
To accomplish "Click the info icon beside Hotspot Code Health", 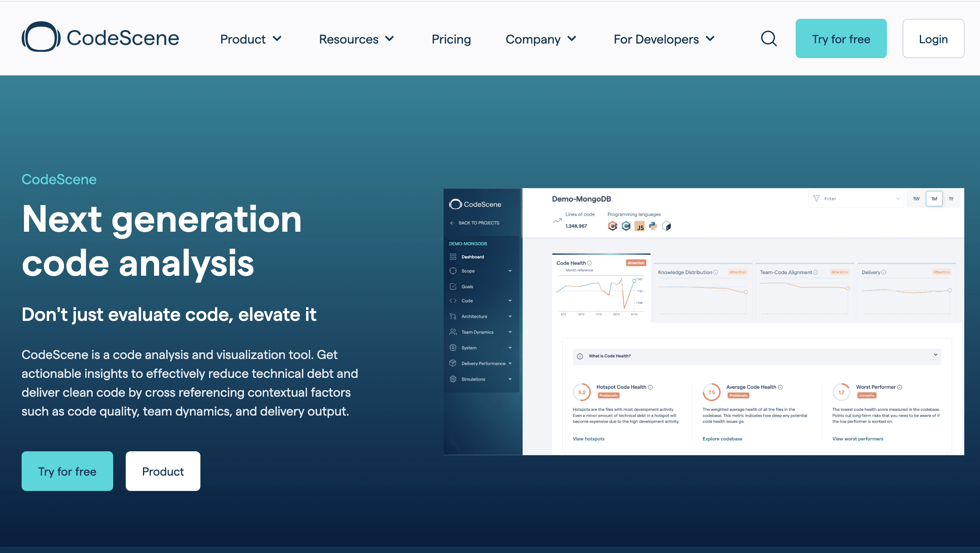I will pos(650,387).
